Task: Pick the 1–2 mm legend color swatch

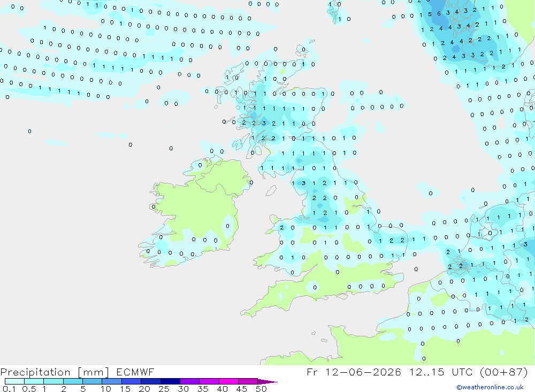Action: [53, 381]
